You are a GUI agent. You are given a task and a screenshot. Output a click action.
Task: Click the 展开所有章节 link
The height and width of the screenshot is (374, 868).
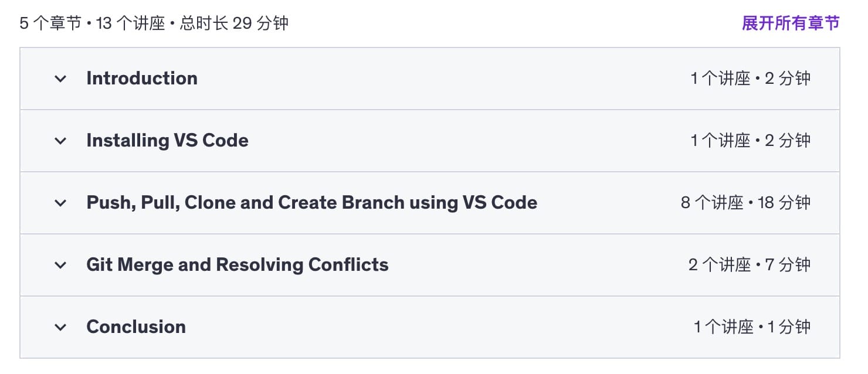(791, 23)
